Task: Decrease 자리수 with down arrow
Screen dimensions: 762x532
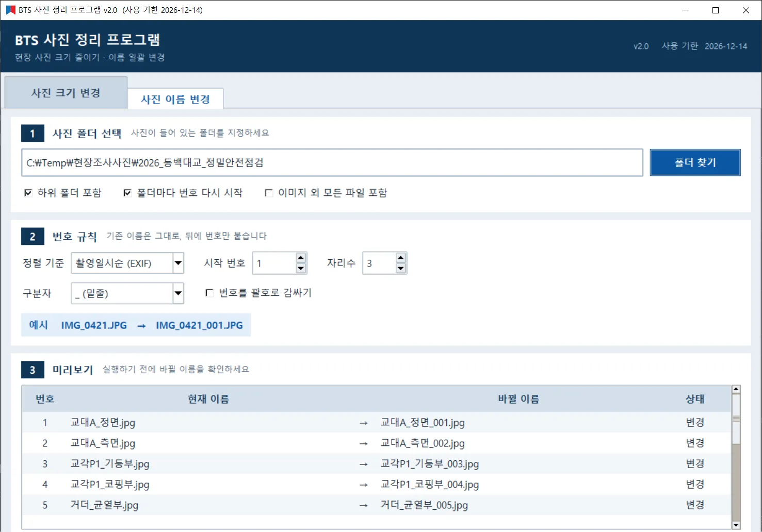Action: pos(401,269)
